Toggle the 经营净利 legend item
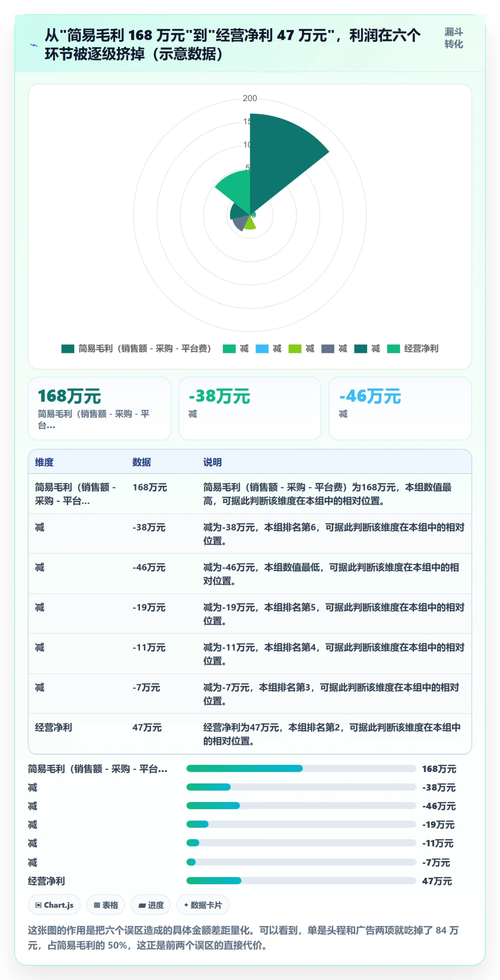Screen dimensions: 500x980 click(x=413, y=349)
